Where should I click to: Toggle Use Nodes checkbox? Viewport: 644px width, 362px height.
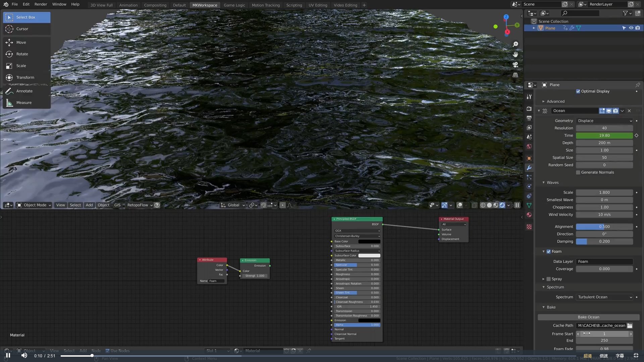pos(107,351)
